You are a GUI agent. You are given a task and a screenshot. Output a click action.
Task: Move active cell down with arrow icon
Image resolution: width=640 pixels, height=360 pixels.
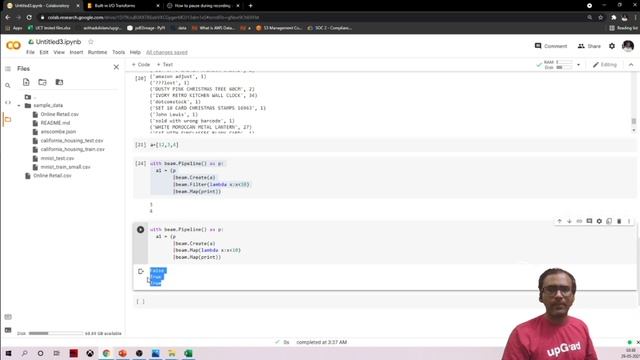pos(569,221)
